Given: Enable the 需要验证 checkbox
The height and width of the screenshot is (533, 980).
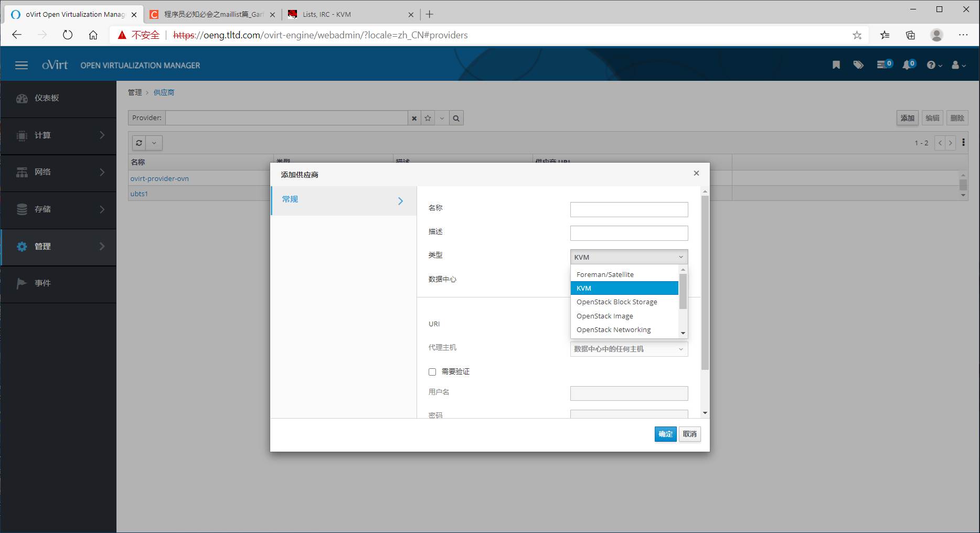Looking at the screenshot, I should (x=432, y=372).
